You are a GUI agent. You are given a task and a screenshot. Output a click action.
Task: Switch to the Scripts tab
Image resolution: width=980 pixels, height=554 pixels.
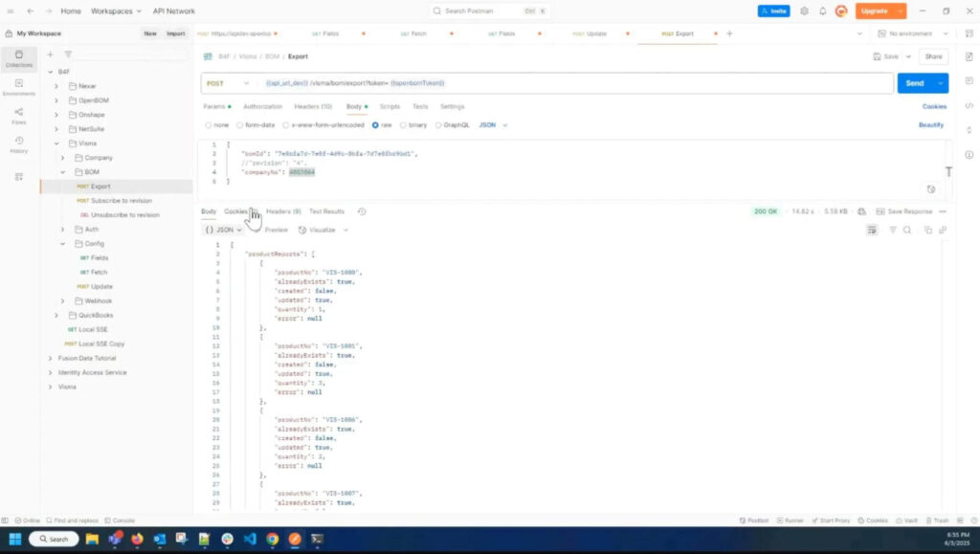point(390,107)
